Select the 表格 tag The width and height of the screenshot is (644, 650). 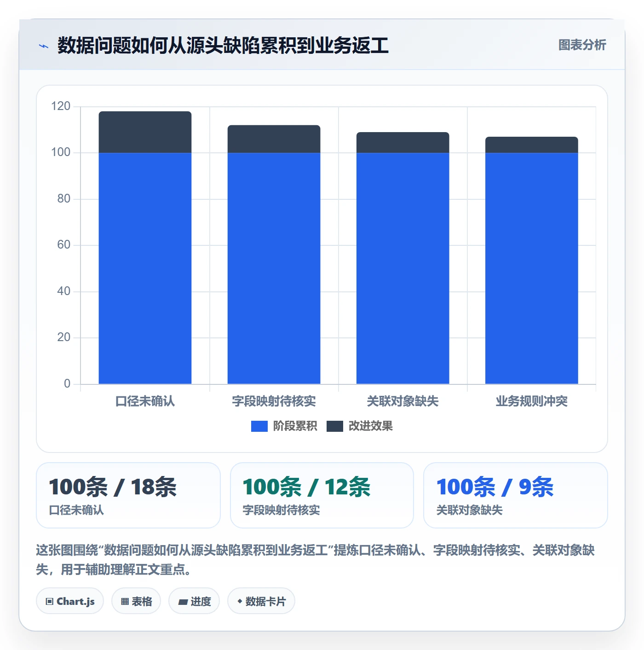click(x=136, y=601)
